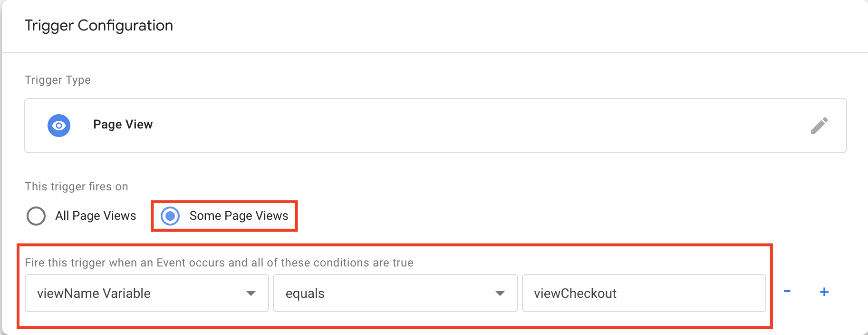Screen dimensions: 868x335
Task: Click the word 'equals' in operator selector
Action: pos(305,294)
